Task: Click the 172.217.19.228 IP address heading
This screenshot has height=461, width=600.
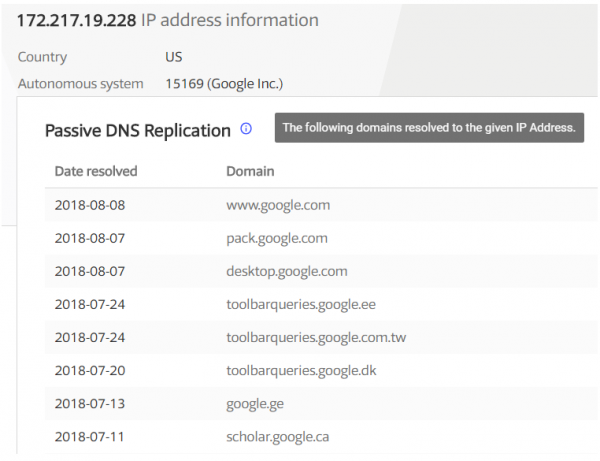Action: pyautogui.click(x=77, y=20)
